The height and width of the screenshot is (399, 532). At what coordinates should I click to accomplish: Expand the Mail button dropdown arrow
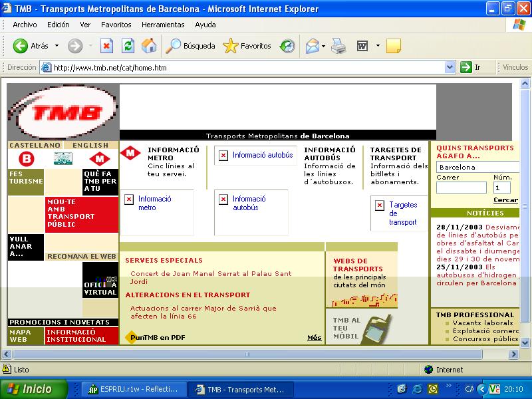tap(324, 46)
